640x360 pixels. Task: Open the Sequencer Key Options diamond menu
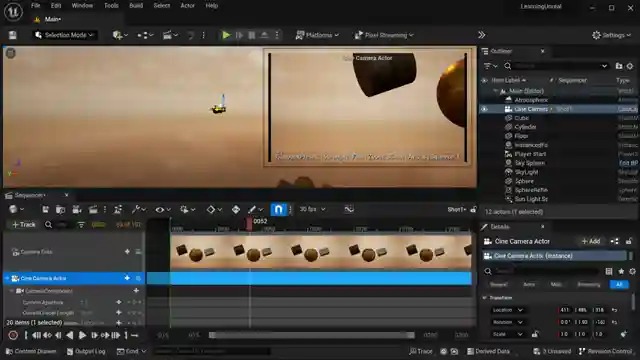click(x=214, y=209)
